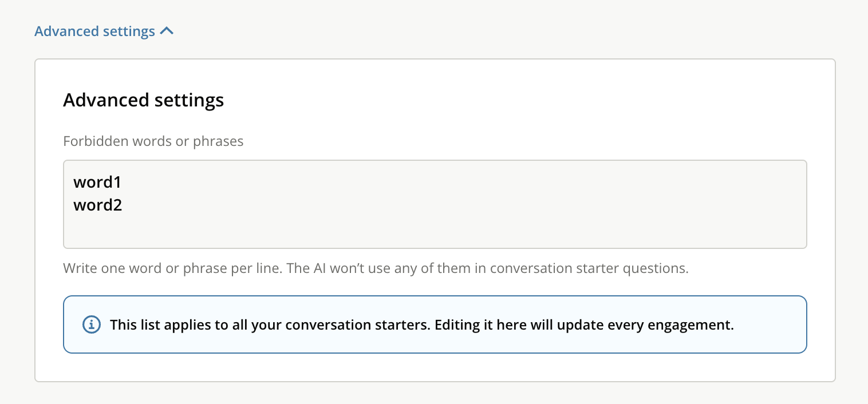Viewport: 868px width, 404px height.
Task: Click "Editing it here will update every engagement"
Action: pyautogui.click(x=584, y=325)
